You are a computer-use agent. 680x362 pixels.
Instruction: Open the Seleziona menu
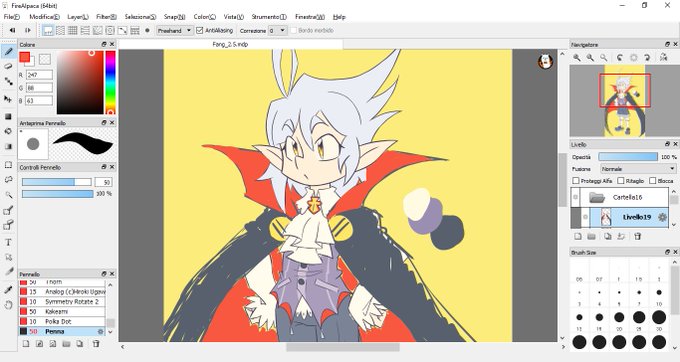(140, 17)
